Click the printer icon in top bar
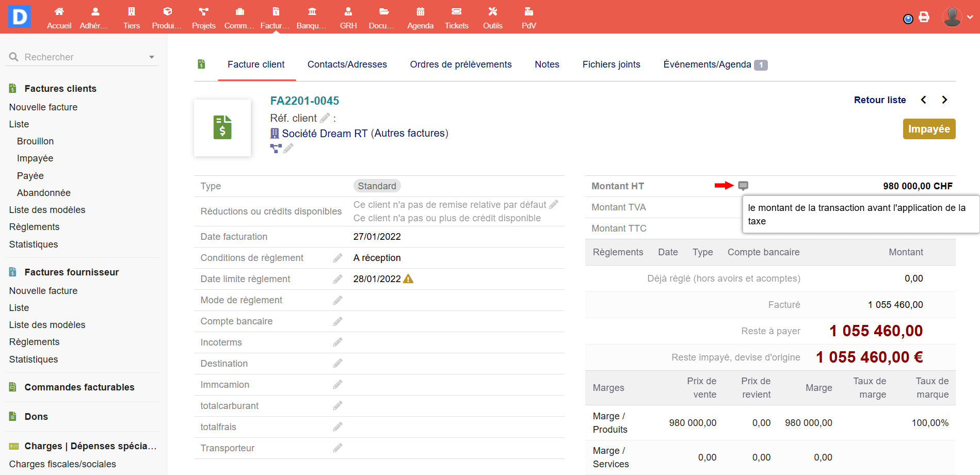The image size is (980, 475). [x=924, y=17]
